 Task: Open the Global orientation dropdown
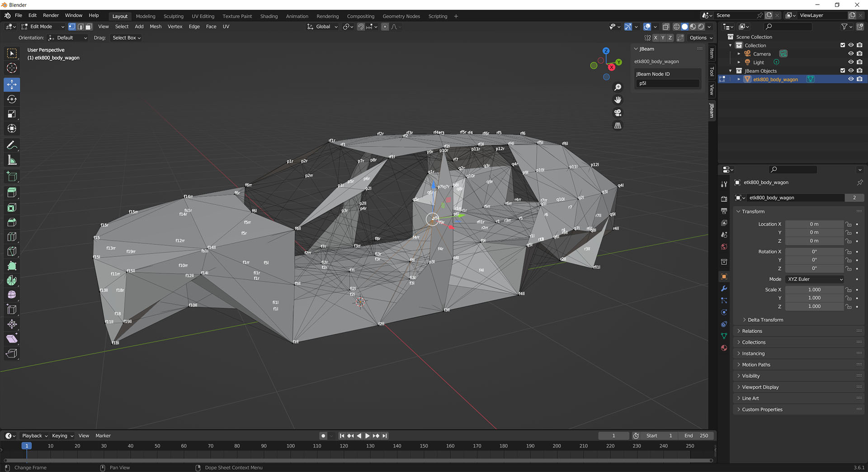(322, 27)
